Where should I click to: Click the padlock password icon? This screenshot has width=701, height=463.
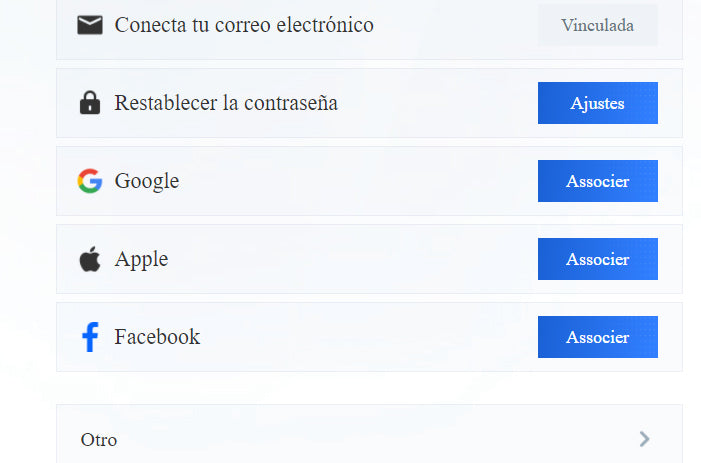[x=90, y=103]
